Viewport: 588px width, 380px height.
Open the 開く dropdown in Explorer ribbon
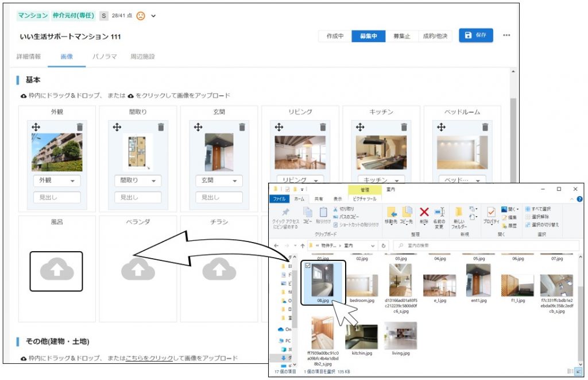pyautogui.click(x=510, y=209)
